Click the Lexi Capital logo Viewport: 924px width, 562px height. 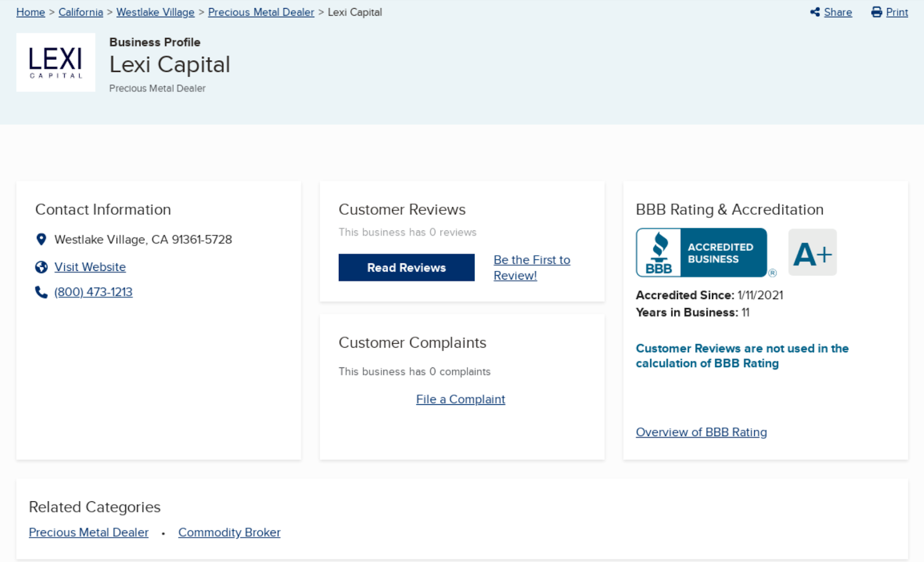[x=55, y=62]
